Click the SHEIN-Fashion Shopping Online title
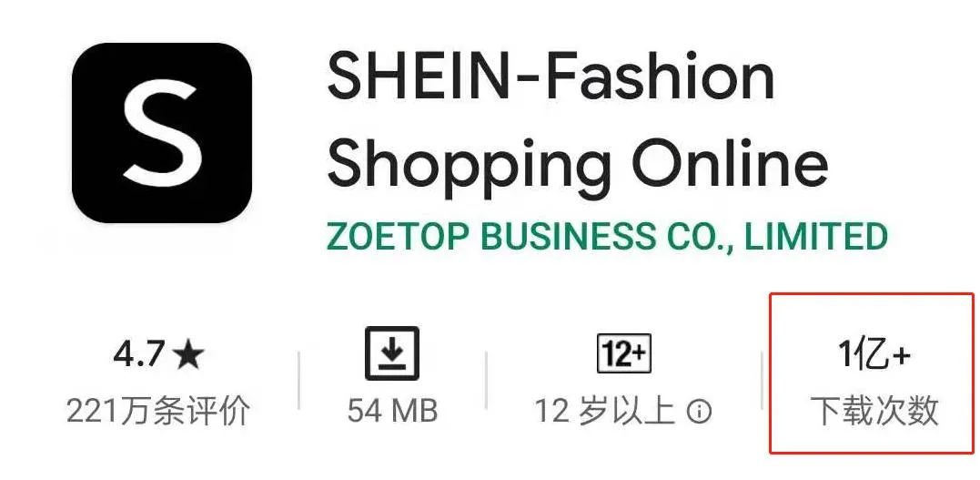Image resolution: width=980 pixels, height=480 pixels. 578,119
